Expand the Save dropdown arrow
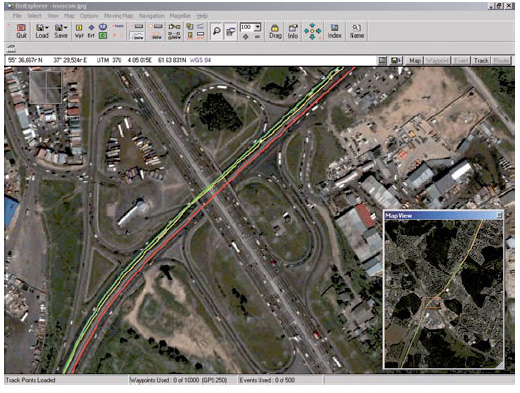The height and width of the screenshot is (393, 520). tap(66, 28)
